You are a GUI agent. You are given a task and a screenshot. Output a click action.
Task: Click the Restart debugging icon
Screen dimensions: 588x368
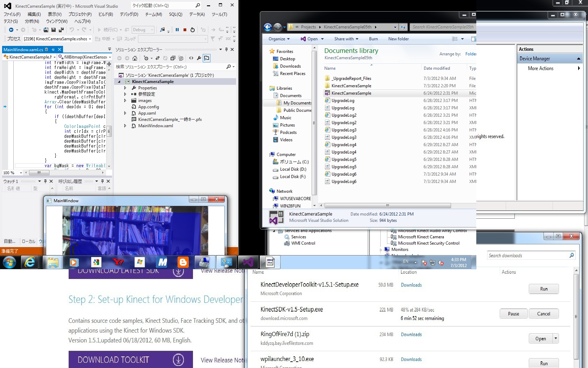point(192,30)
